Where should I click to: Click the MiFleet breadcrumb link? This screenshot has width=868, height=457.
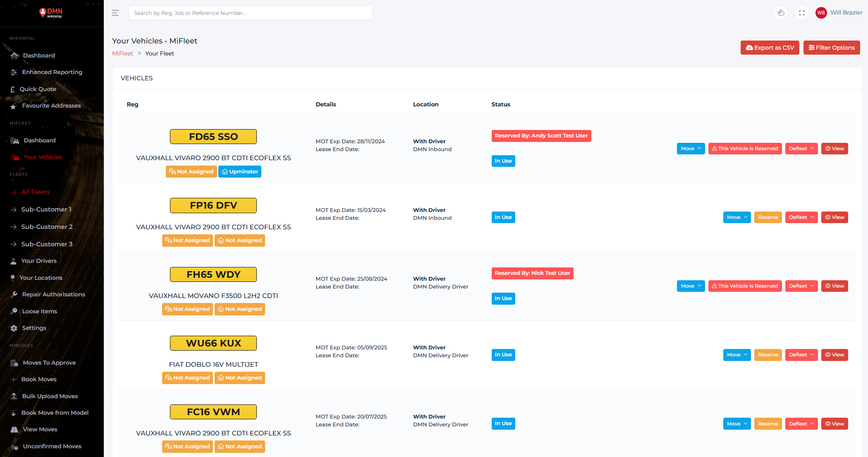pyautogui.click(x=122, y=53)
